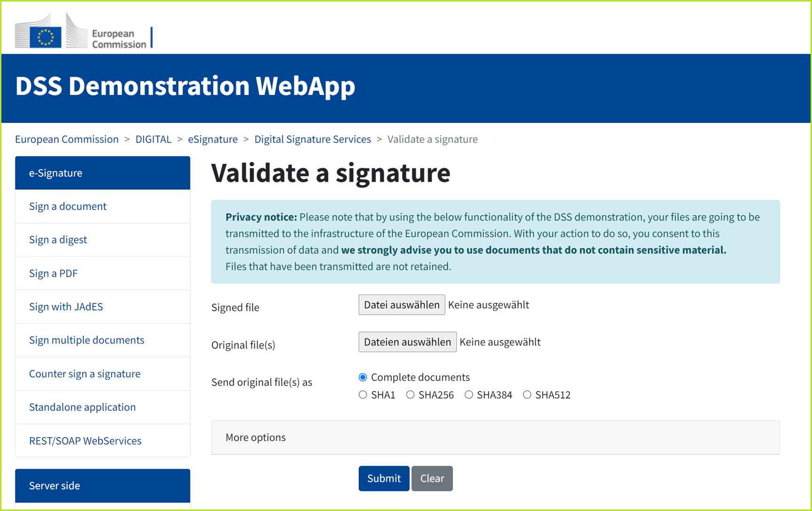Go to Counter sign a signature
The width and height of the screenshot is (812, 511).
point(85,374)
